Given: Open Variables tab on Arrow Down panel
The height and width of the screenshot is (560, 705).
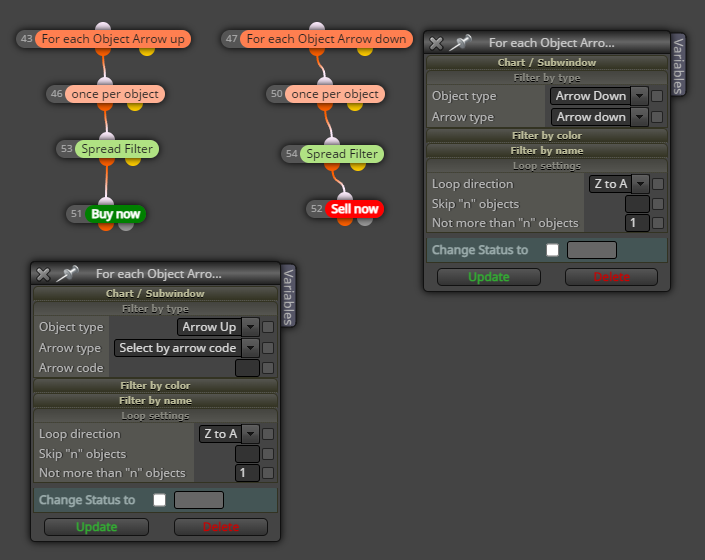Looking at the screenshot, I should (x=678, y=65).
